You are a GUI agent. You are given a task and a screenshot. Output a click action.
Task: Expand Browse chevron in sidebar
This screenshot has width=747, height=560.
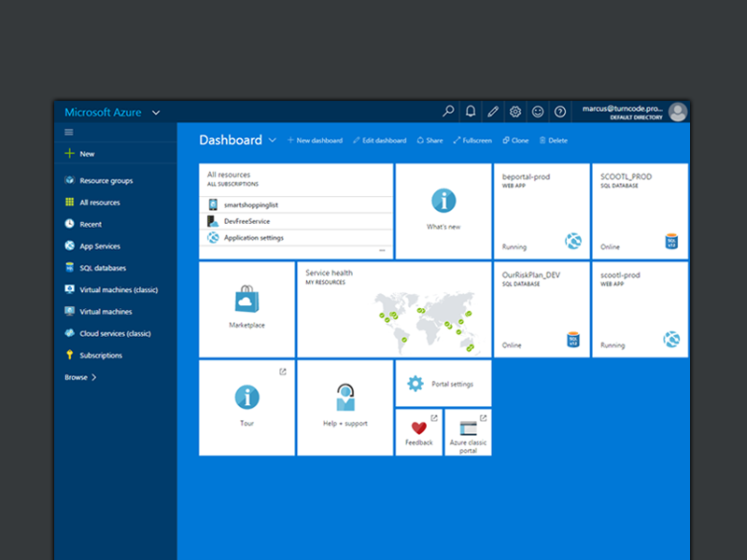[x=94, y=377]
